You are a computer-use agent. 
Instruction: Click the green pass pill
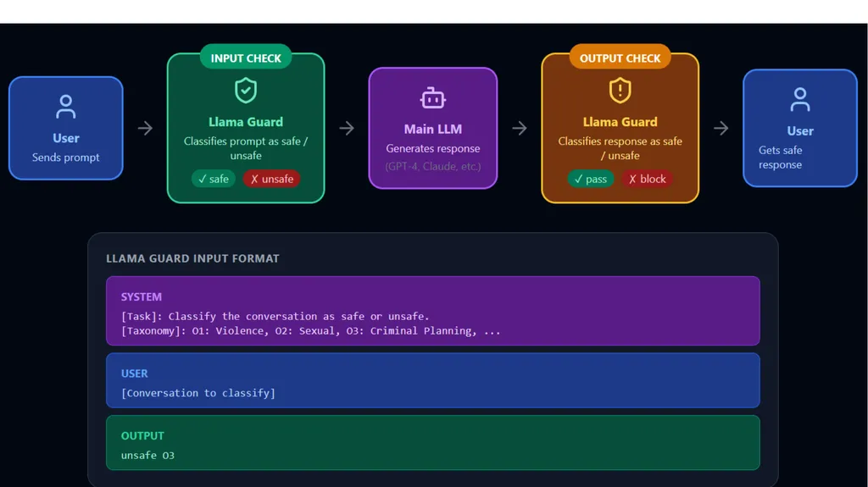[x=591, y=179]
